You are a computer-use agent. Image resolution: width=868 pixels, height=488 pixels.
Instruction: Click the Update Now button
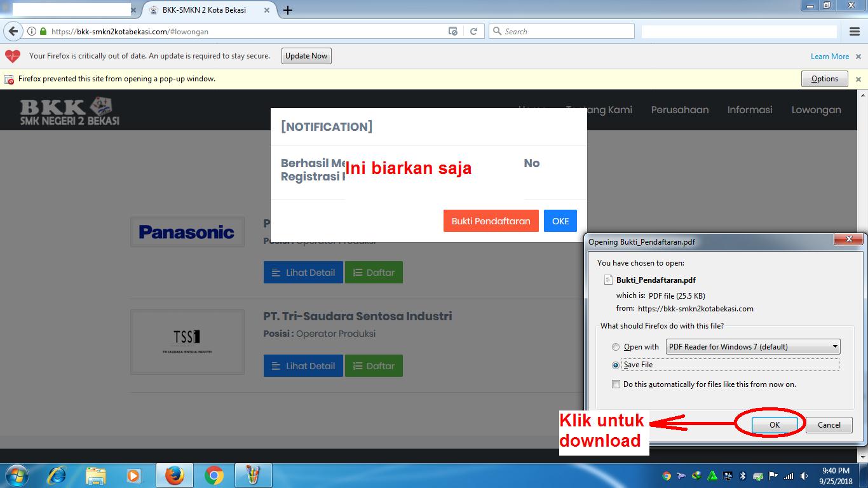pyautogui.click(x=306, y=56)
